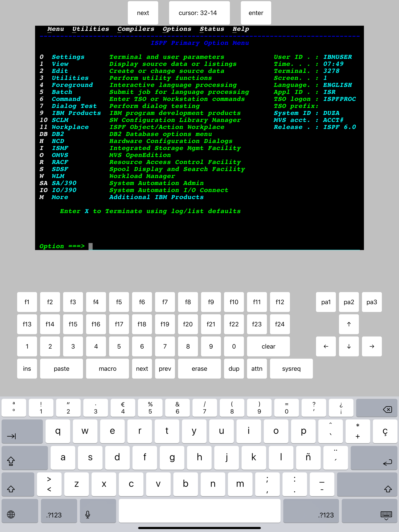Tap the f20 function key
This screenshot has width=399, height=532.
(188, 324)
